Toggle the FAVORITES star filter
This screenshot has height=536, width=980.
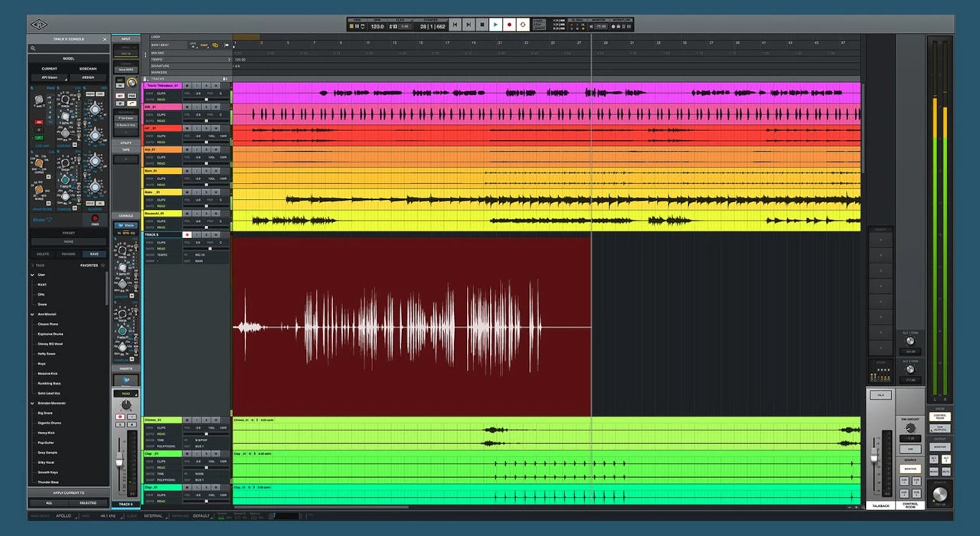(103, 265)
